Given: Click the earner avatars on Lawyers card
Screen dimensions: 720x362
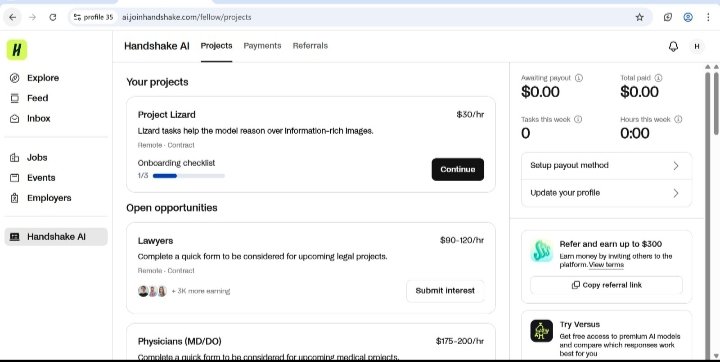Looking at the screenshot, I should click(x=152, y=291).
